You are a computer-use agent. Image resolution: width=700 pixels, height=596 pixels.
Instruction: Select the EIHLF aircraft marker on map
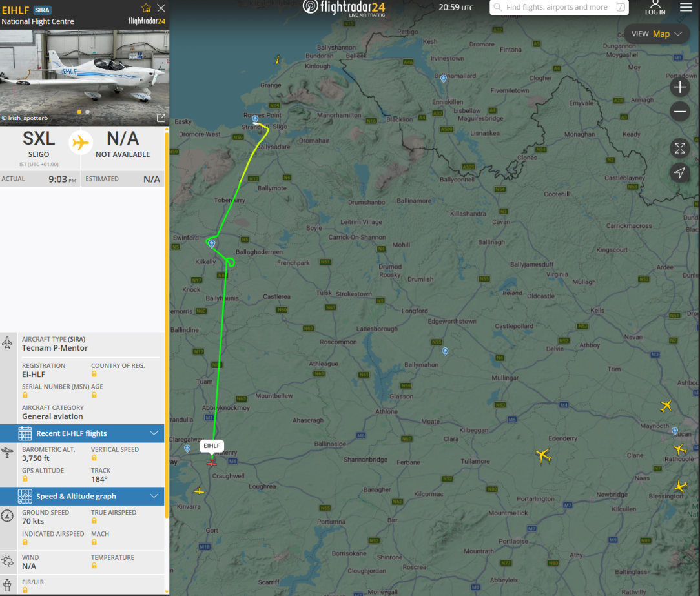pos(212,463)
